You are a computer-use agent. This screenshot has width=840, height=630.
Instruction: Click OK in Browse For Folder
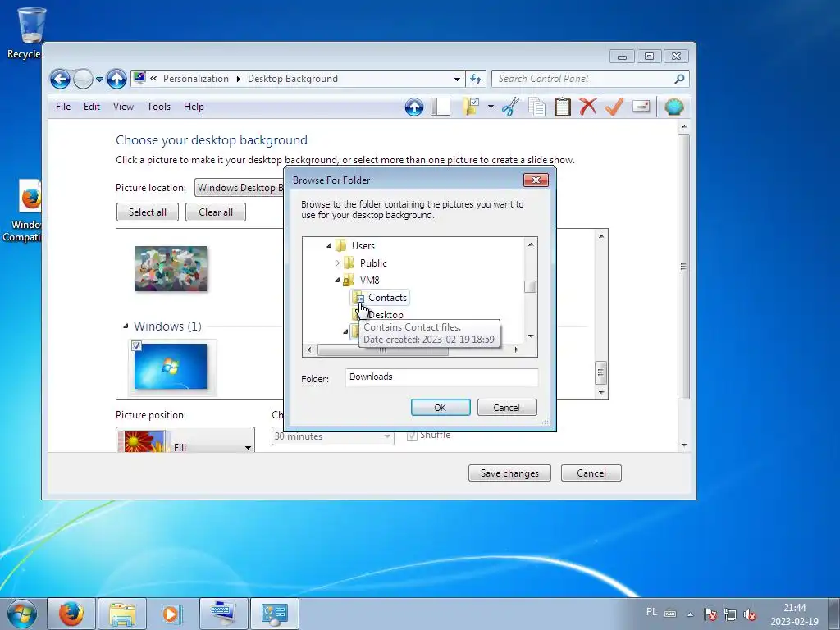coord(441,407)
